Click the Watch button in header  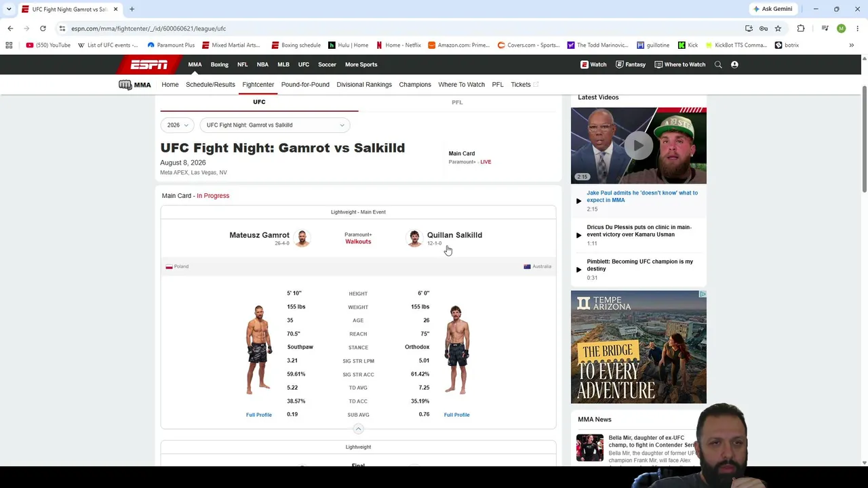pos(593,64)
